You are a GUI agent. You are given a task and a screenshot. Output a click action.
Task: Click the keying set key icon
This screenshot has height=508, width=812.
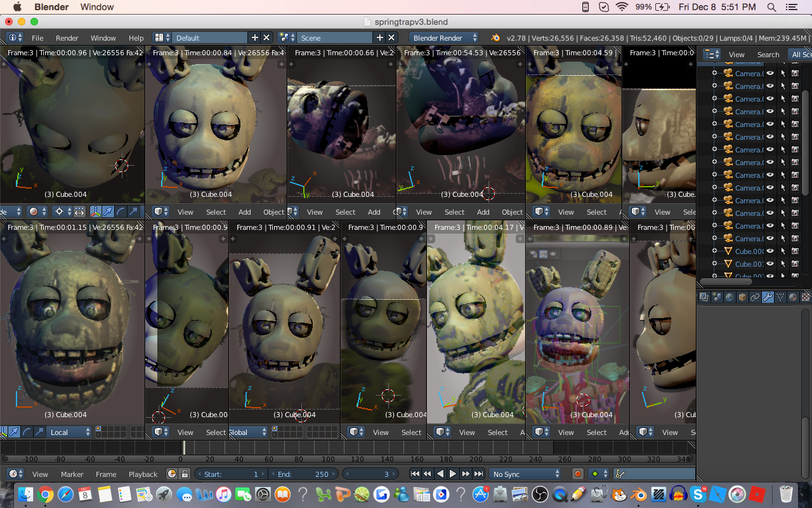coord(620,474)
